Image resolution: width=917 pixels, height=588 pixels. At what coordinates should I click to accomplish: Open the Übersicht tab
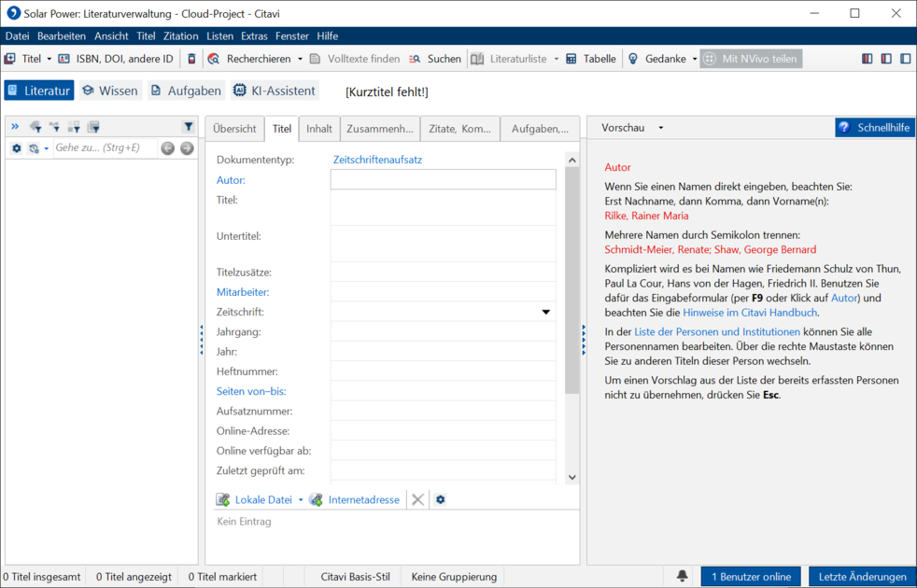(234, 129)
